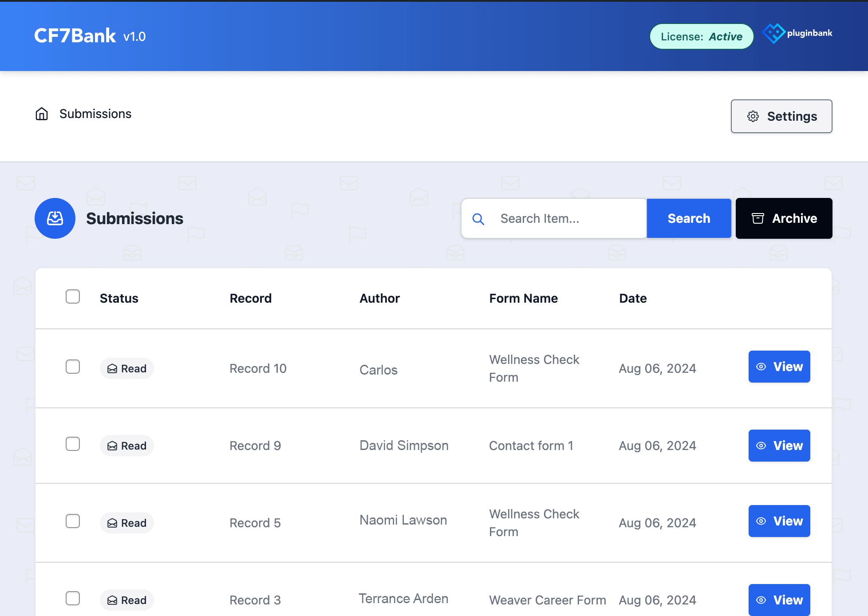This screenshot has width=868, height=616.
Task: Click the Record 9 cell
Action: pos(255,446)
